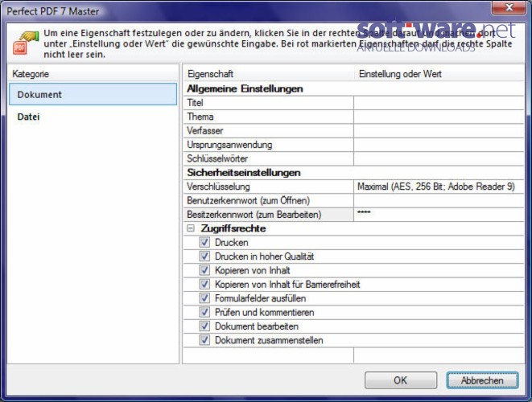Uncheck Drucken in hoher Qualität

coord(204,256)
